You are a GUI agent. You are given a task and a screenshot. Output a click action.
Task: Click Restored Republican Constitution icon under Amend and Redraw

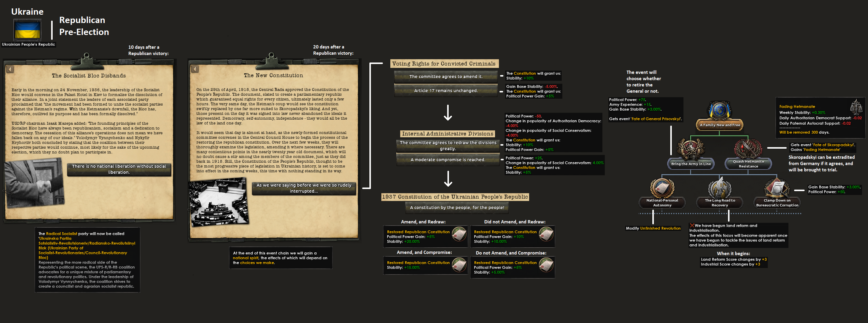(x=459, y=234)
